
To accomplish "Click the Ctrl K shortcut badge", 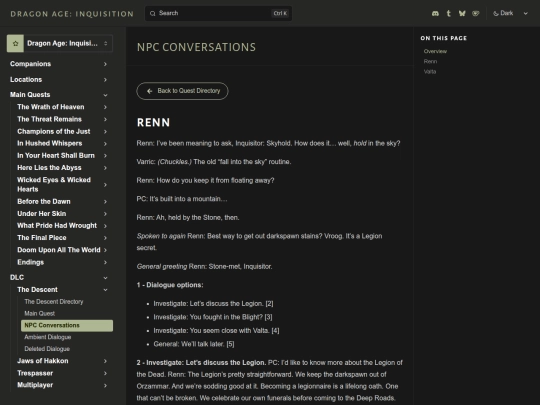I will tap(280, 13).
